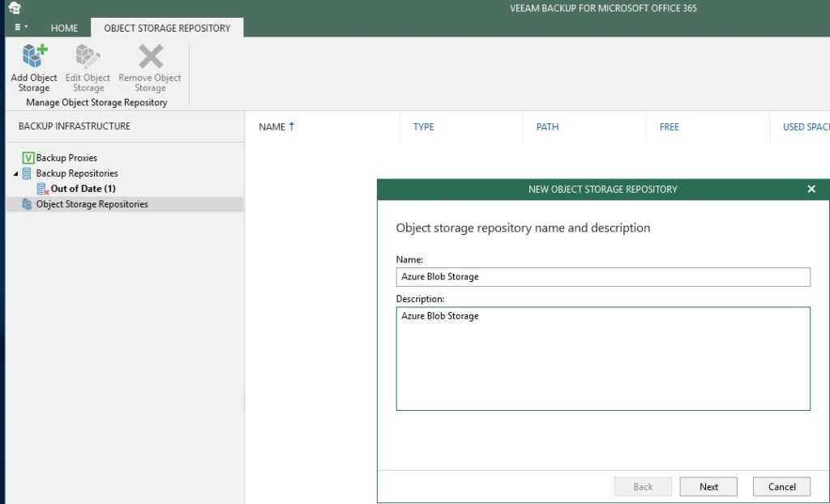This screenshot has height=504, width=830.
Task: Select the Out of Date (1) item
Action: click(83, 189)
